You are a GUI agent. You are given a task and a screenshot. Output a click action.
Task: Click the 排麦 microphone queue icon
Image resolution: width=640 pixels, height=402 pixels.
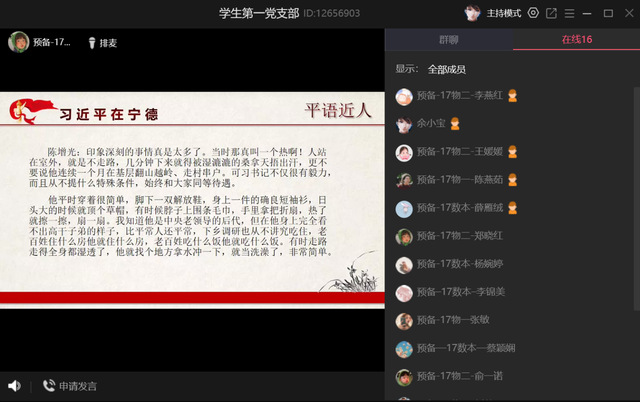(x=91, y=42)
